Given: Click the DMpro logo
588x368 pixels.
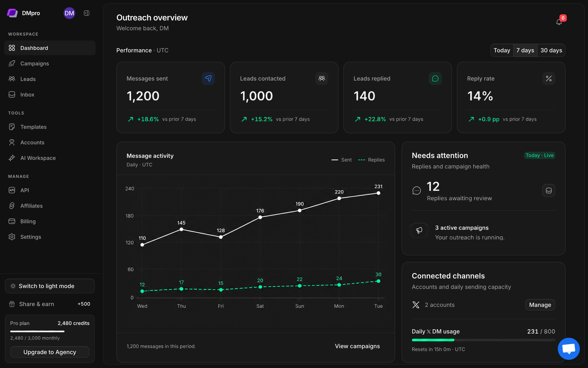Looking at the screenshot, I should click(12, 13).
